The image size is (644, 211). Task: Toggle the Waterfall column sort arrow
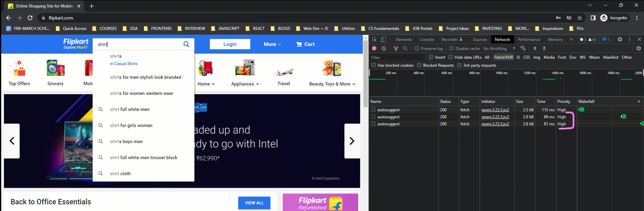(x=639, y=101)
